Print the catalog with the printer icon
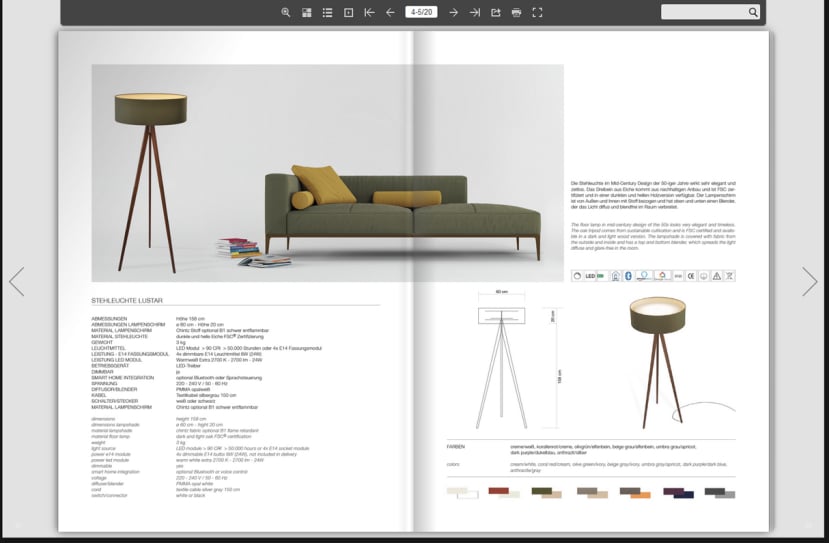This screenshot has height=543, width=829. 516,13
